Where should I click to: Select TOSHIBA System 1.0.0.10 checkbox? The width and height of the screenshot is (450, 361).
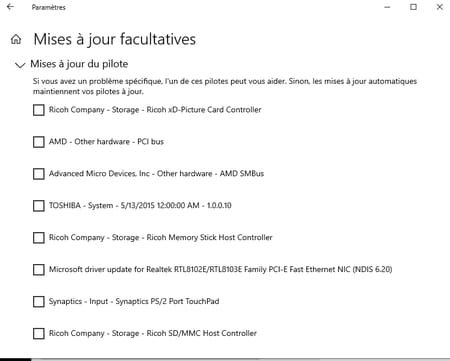coord(39,206)
